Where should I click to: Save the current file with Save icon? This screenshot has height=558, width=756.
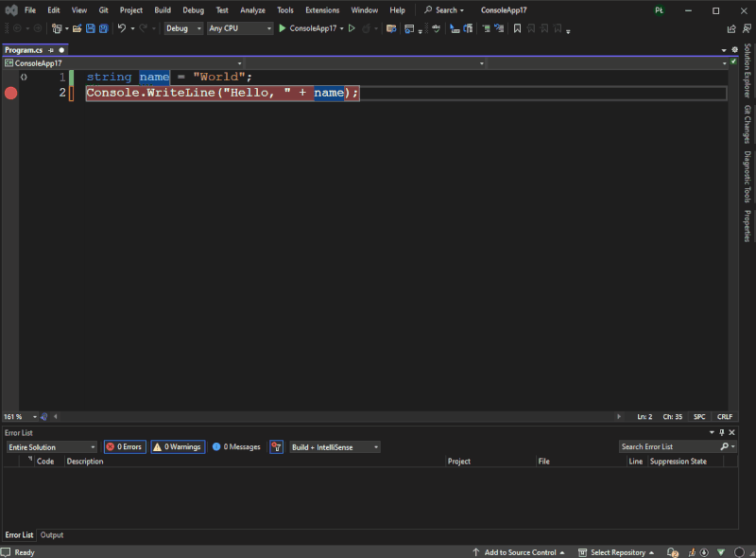coord(90,28)
